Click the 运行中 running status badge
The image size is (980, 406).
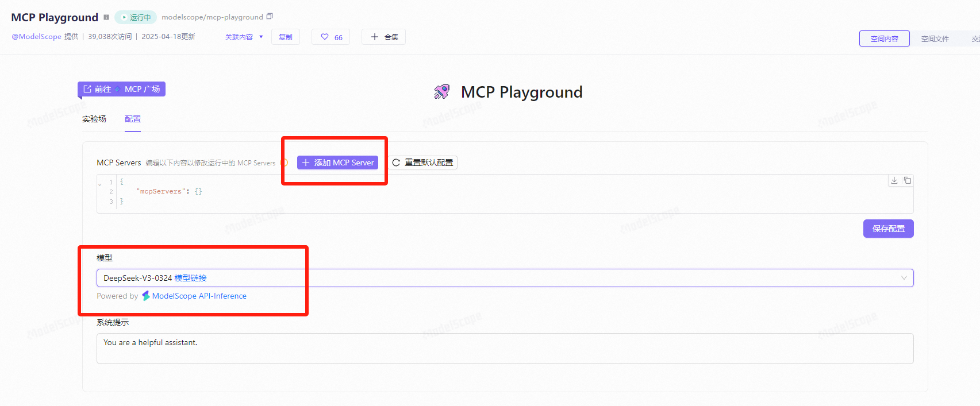(136, 17)
